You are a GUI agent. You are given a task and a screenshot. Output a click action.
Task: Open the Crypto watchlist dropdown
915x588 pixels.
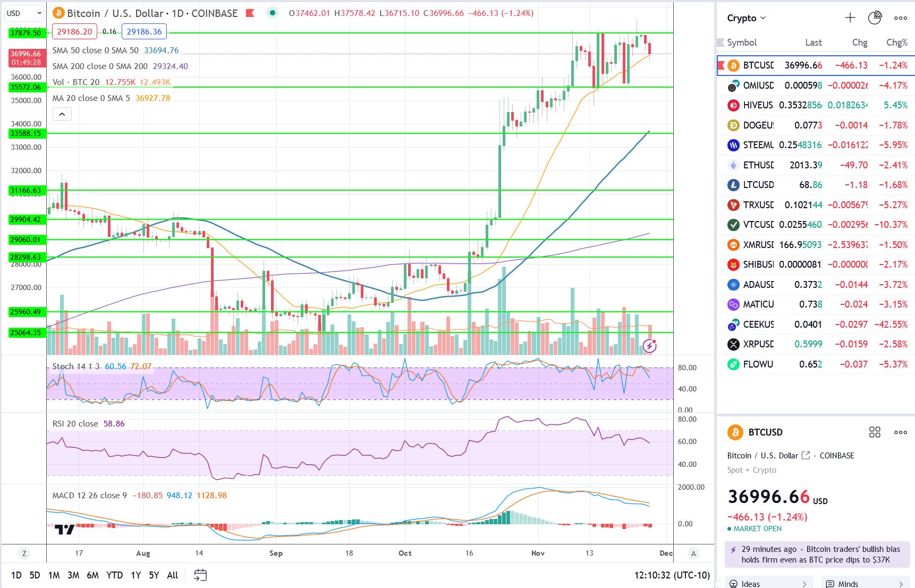point(747,18)
